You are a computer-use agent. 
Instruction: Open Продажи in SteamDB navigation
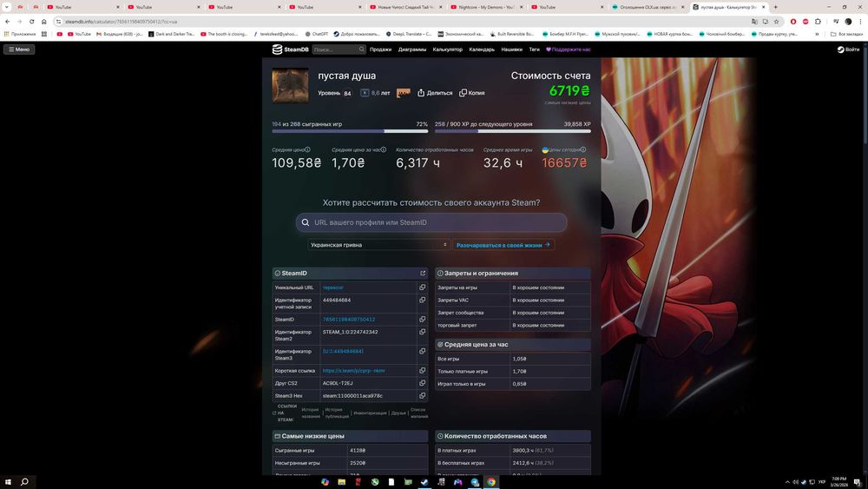tap(380, 50)
